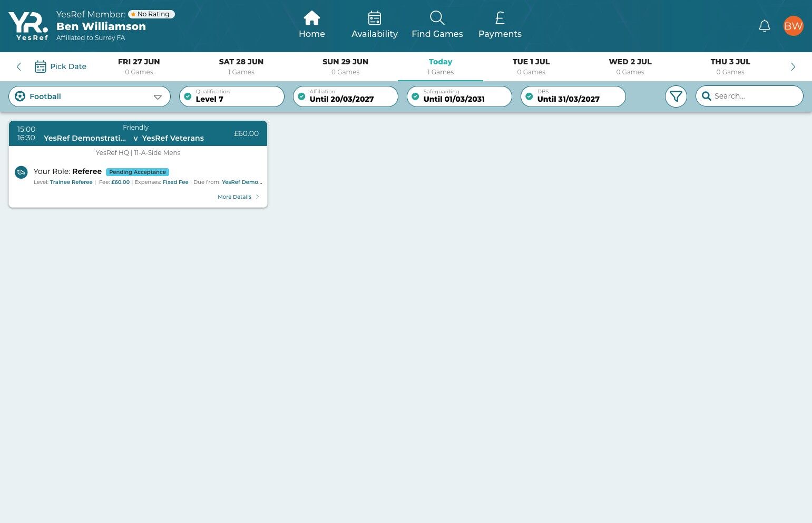Click Your Role: Referee text

tap(67, 171)
